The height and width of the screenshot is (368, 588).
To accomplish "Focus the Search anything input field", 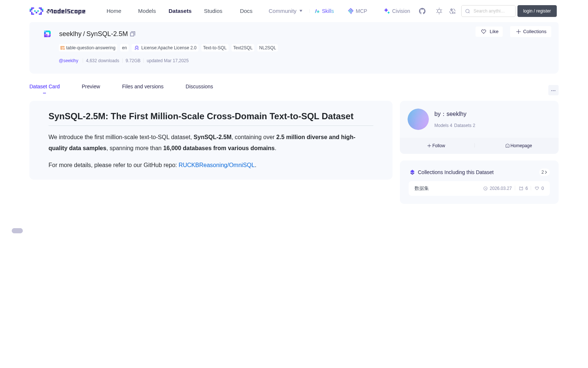I will [x=488, y=11].
